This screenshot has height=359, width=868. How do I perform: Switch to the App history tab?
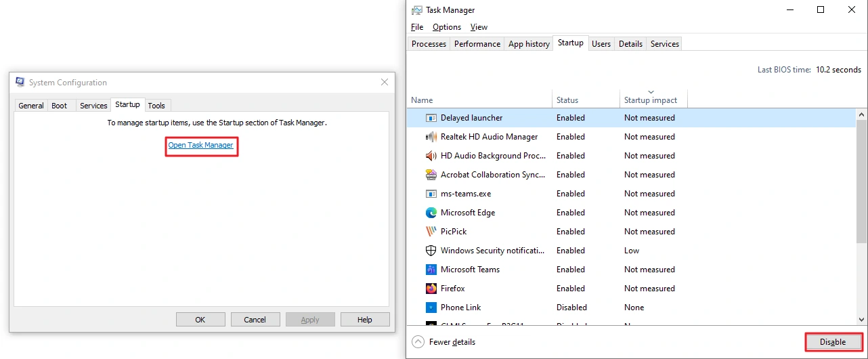(529, 44)
